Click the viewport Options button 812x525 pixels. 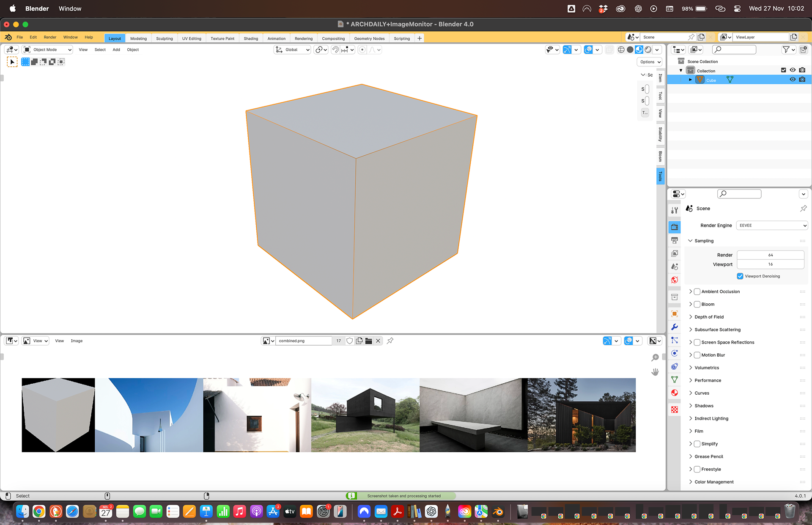coord(650,62)
